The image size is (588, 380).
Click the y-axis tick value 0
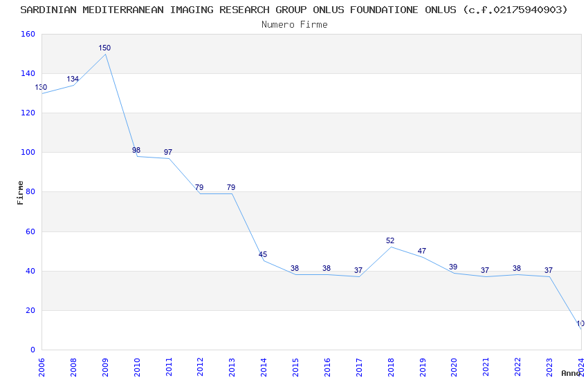[33, 350]
